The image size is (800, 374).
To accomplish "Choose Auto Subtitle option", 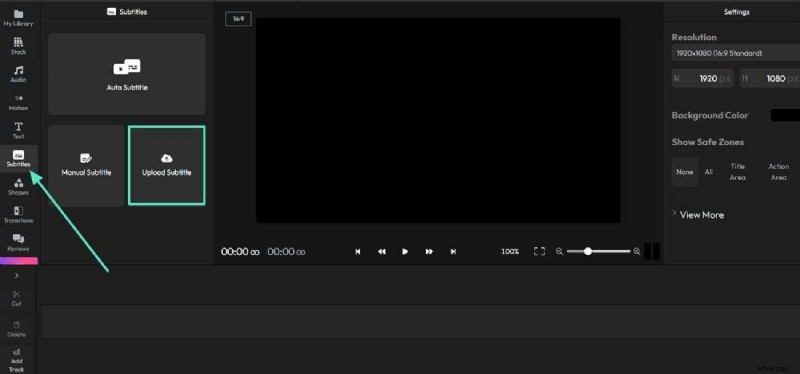I will click(x=127, y=74).
